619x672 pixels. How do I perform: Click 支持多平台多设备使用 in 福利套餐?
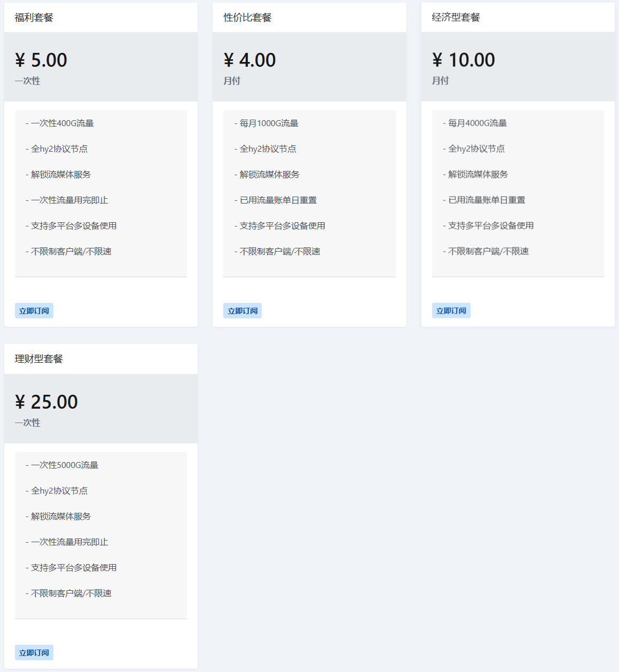click(x=71, y=226)
